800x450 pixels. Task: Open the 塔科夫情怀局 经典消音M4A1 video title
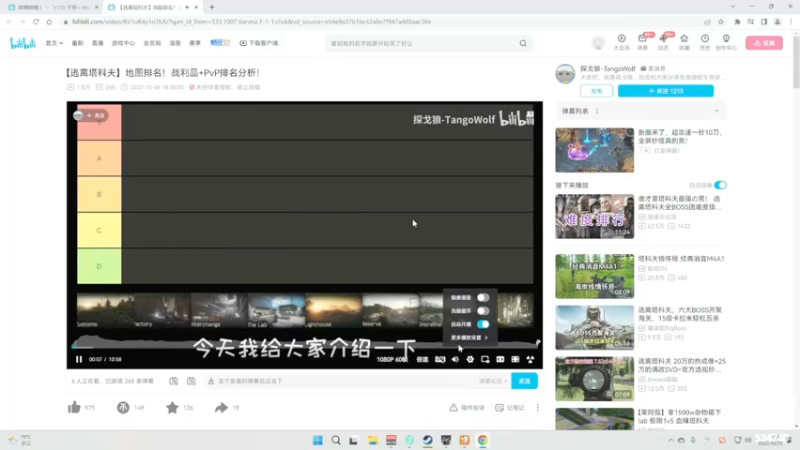(x=681, y=259)
